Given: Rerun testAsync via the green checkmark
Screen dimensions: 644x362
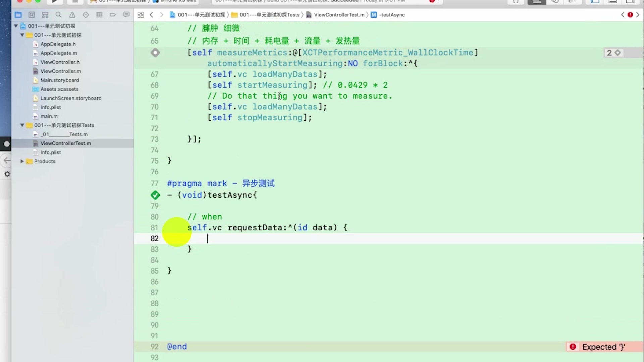Looking at the screenshot, I should click(x=155, y=195).
